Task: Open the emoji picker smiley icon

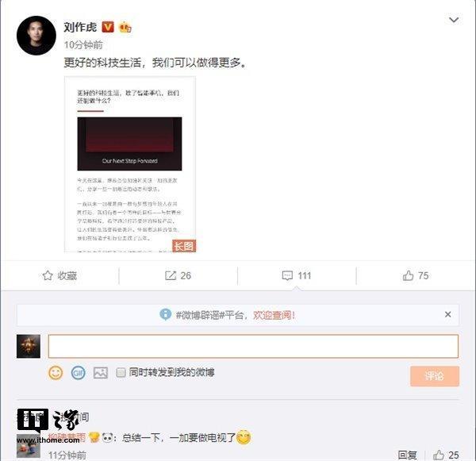Action: click(x=56, y=373)
